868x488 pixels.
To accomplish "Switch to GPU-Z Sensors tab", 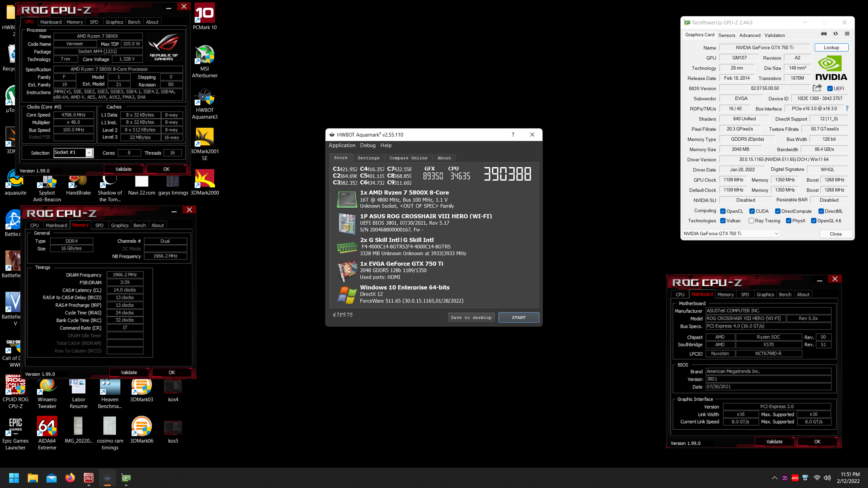I will tap(727, 35).
